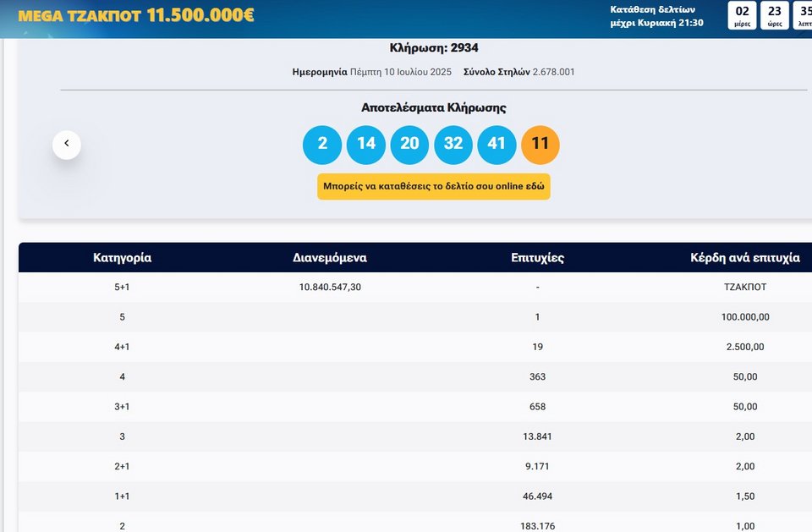Click category cell 5+1
The height and width of the screenshot is (532, 812).
(x=122, y=287)
